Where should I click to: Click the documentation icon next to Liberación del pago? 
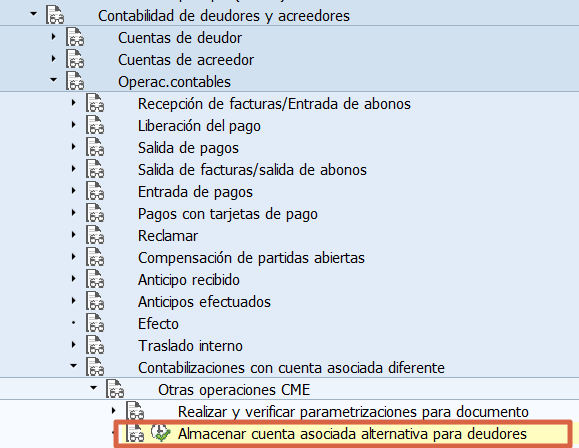(x=95, y=126)
